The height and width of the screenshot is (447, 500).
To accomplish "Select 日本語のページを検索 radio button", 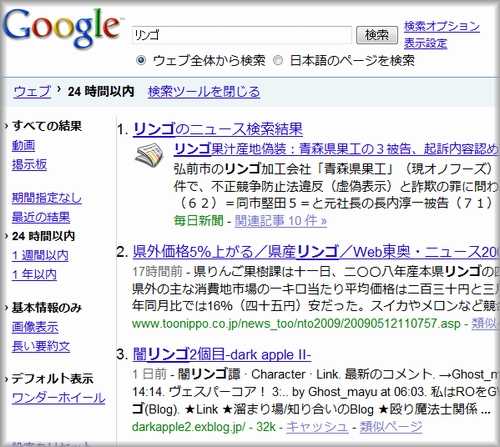I will tap(278, 60).
